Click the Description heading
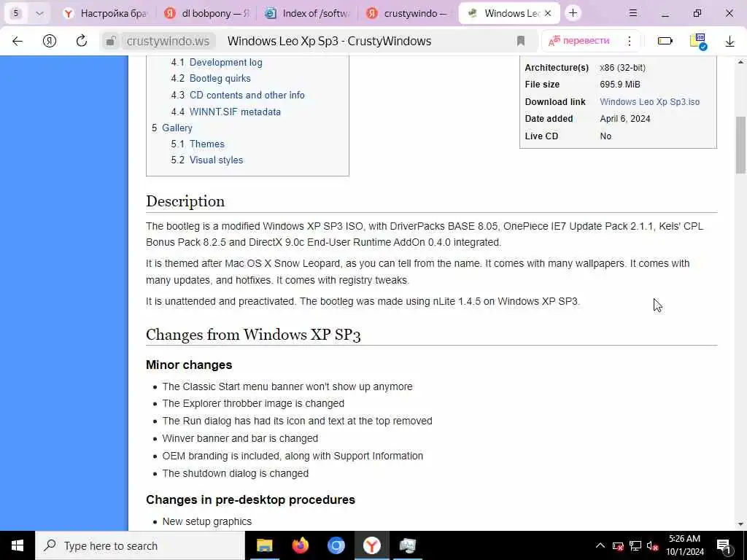 point(185,201)
